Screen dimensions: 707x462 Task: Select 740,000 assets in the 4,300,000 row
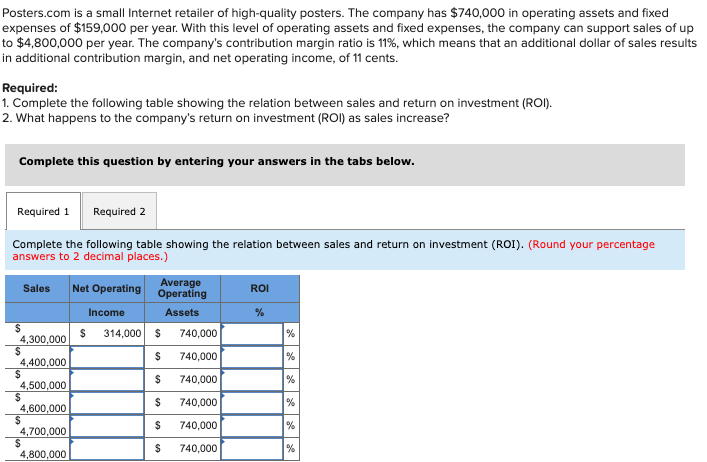tap(198, 334)
